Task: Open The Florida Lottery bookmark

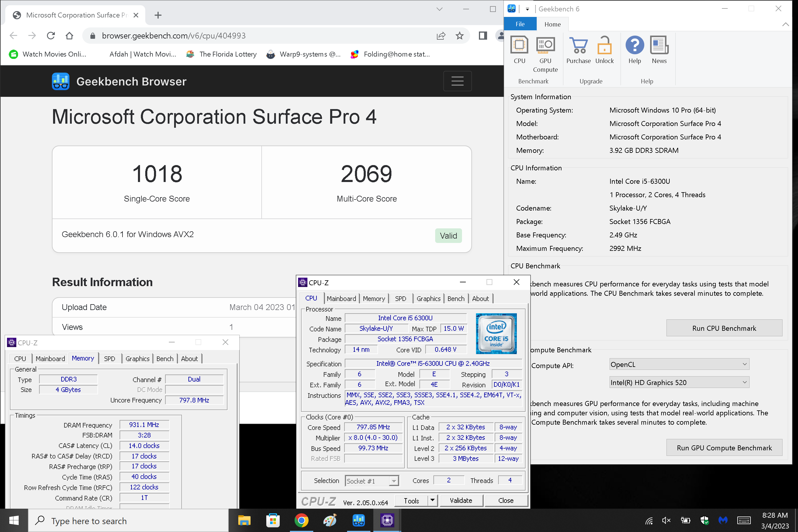Action: coord(222,54)
